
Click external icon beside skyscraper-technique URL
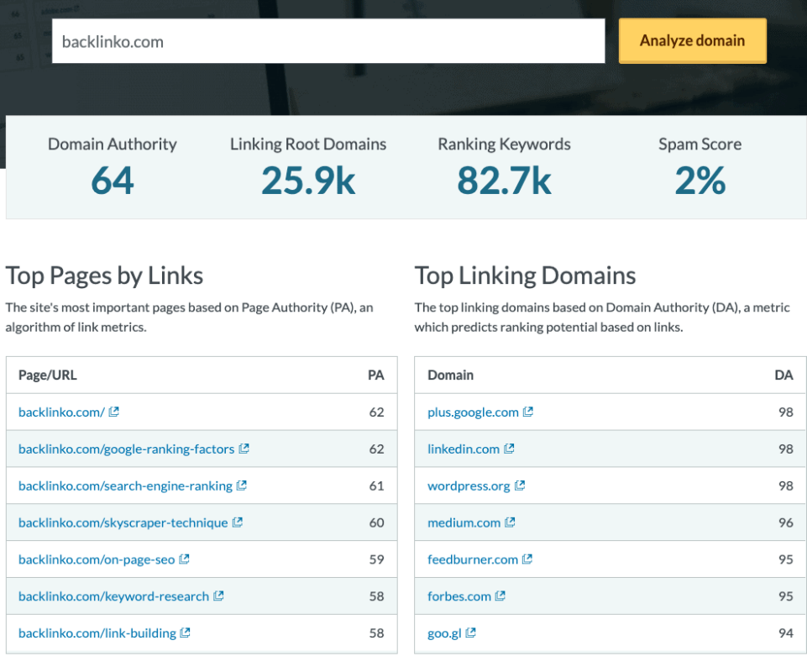(238, 522)
